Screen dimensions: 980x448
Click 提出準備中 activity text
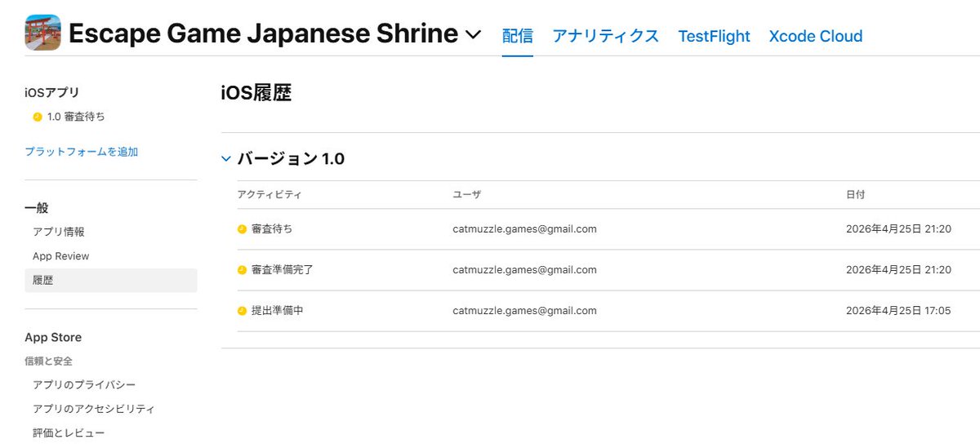pos(278,311)
